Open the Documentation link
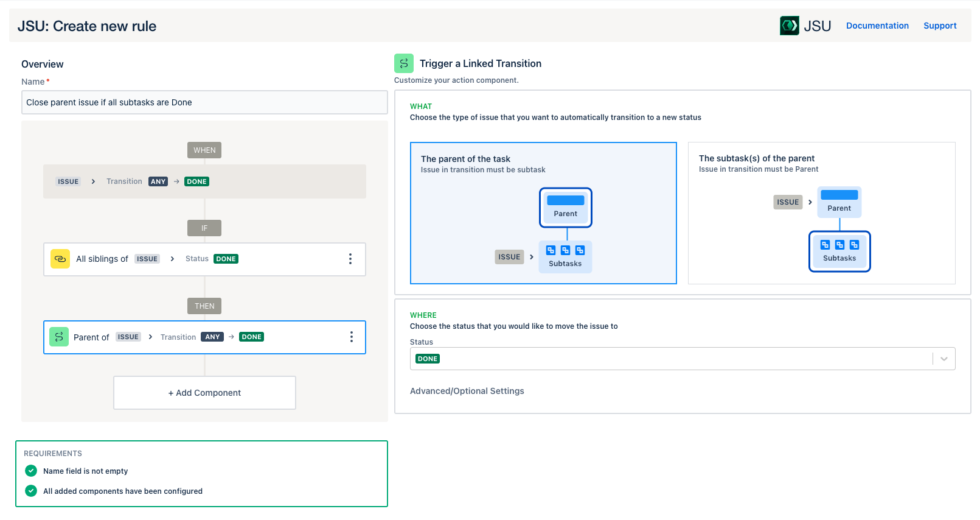 pos(877,26)
